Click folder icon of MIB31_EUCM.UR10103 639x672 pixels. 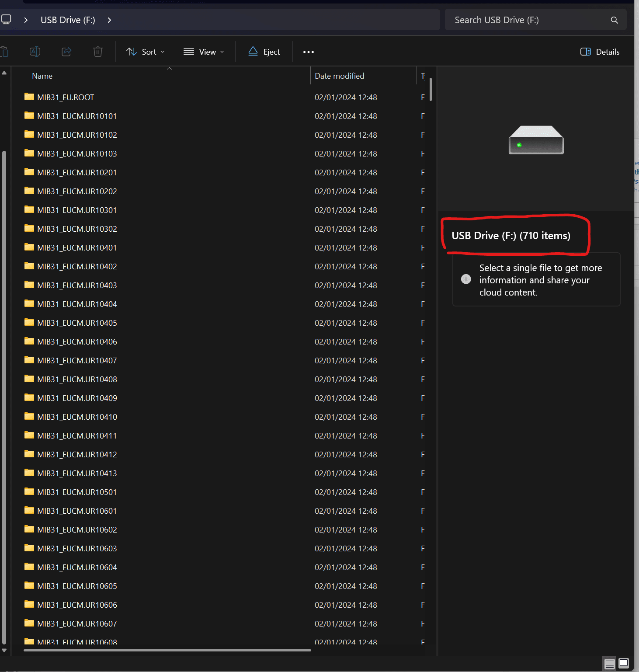pyautogui.click(x=29, y=153)
